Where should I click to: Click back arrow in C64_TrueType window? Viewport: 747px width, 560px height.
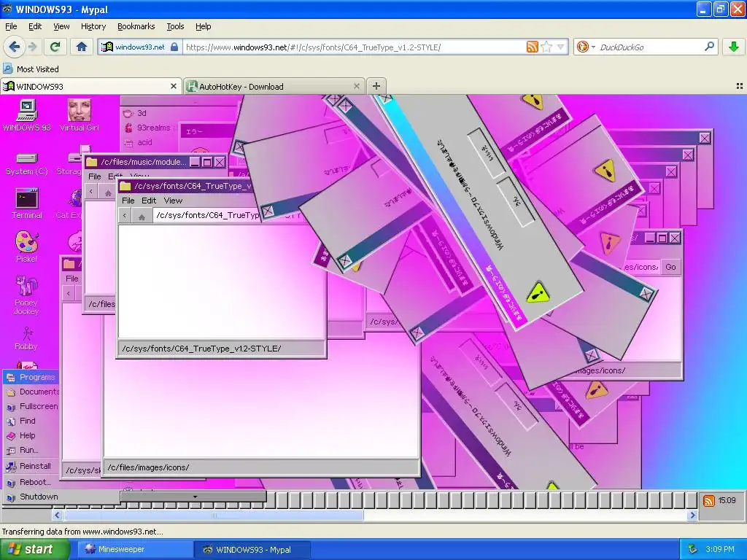tap(125, 216)
